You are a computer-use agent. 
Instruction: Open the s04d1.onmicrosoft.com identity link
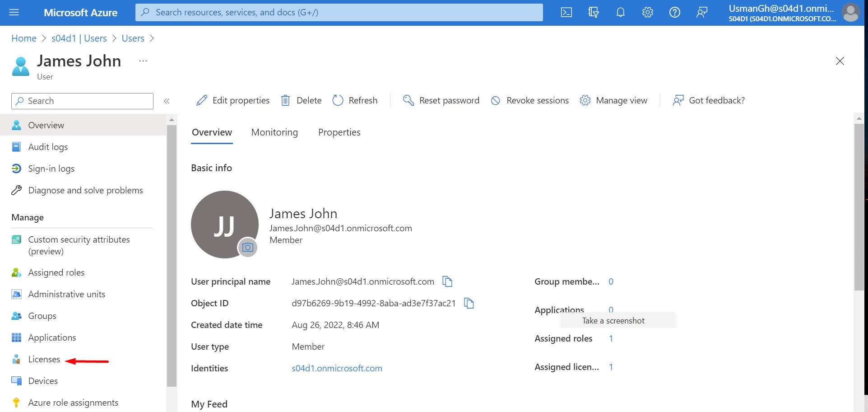pos(337,368)
